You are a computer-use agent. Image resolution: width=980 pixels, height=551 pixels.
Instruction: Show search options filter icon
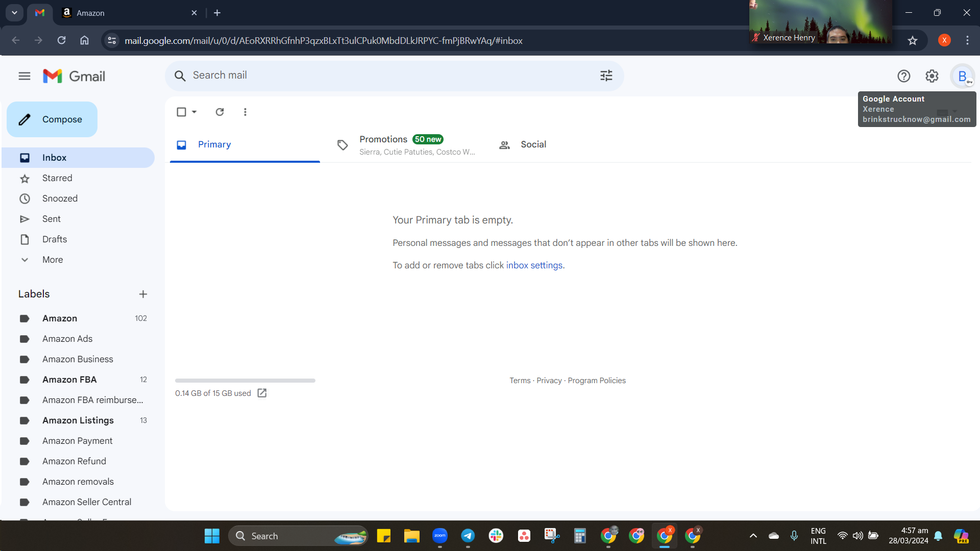606,76
